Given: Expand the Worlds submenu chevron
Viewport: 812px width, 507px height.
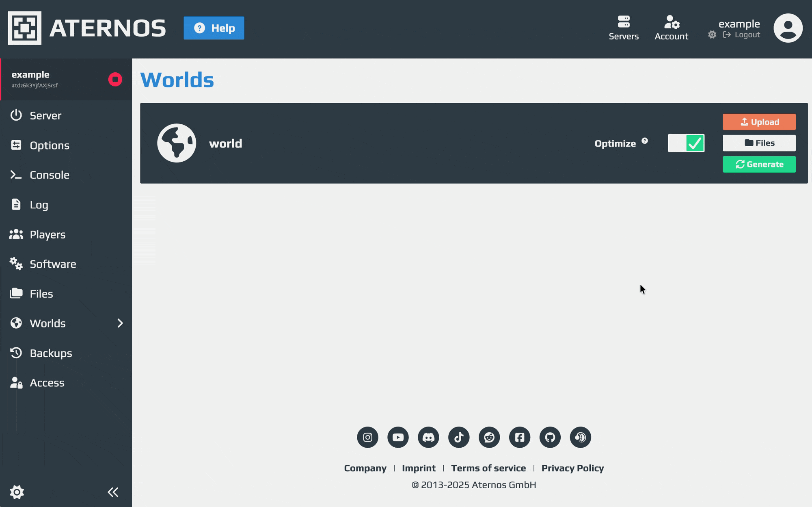Looking at the screenshot, I should point(120,323).
